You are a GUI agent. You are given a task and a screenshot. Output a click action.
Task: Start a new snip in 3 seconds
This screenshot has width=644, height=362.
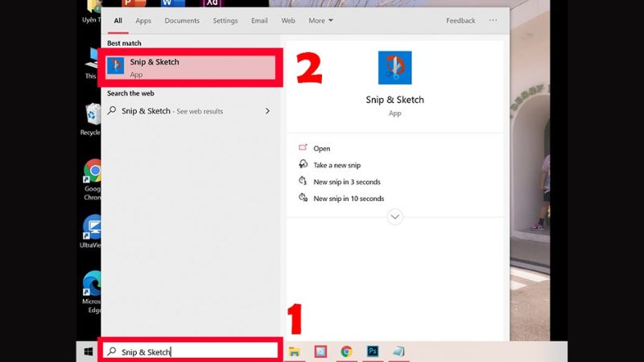347,182
